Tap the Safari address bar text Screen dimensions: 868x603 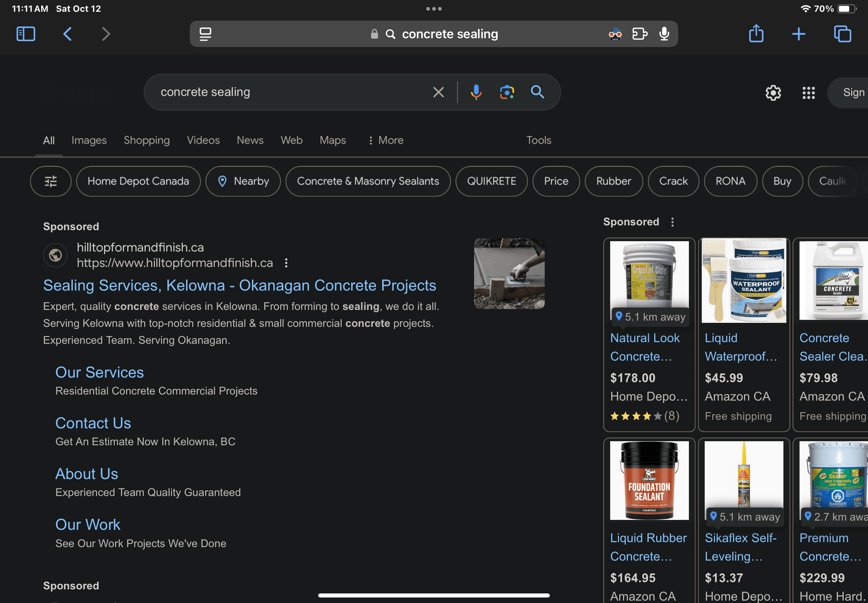(x=450, y=34)
